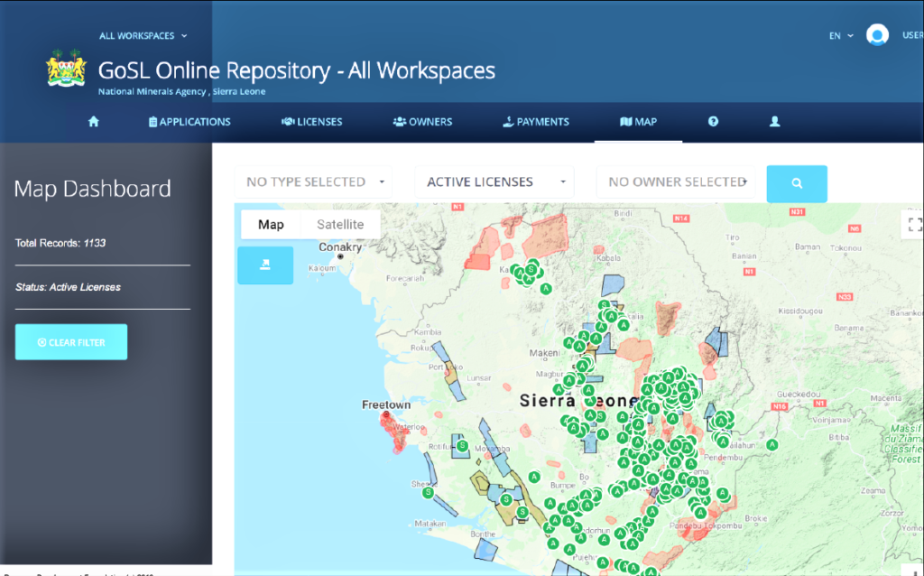Open the No Type Selected dropdown
Viewport: 924px width, 576px height.
point(313,182)
